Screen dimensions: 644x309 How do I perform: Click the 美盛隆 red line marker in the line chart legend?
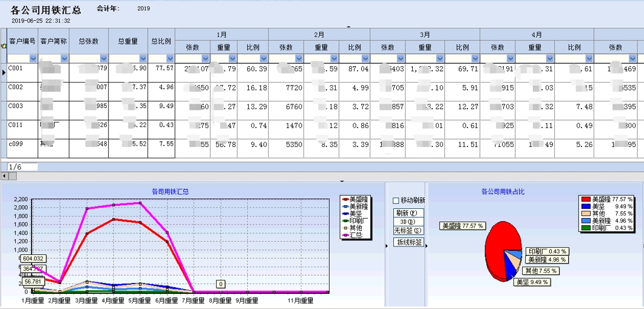[x=345, y=199]
